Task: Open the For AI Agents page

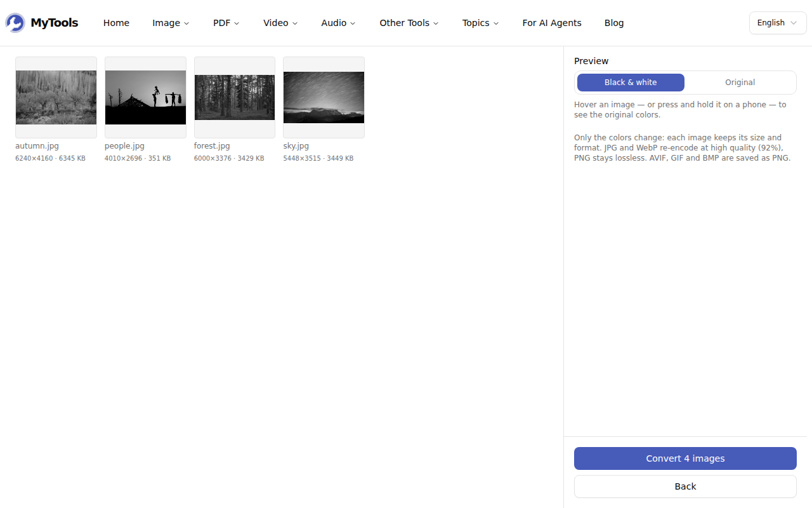Action: (x=552, y=23)
